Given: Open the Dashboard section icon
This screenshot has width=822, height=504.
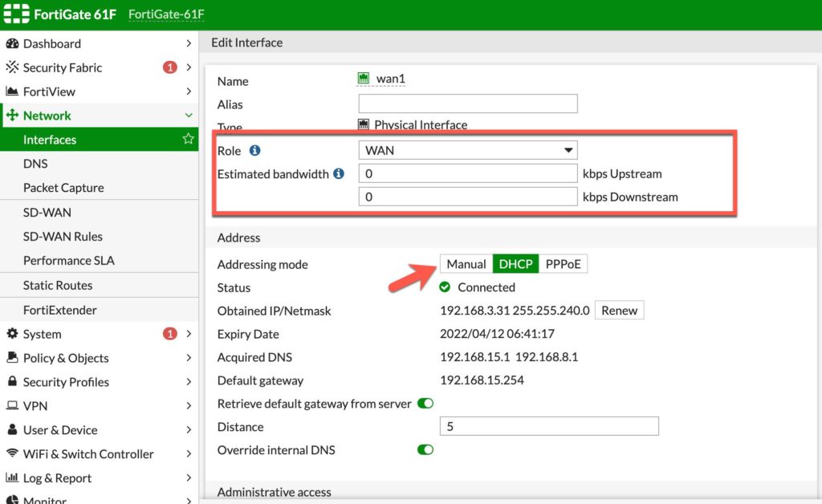Looking at the screenshot, I should tap(11, 43).
